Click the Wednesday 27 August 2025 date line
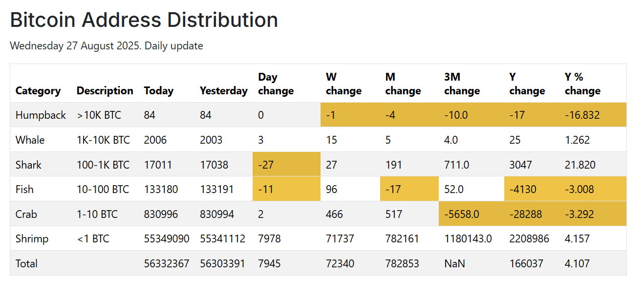Screen dimensions: 644x302 [106, 46]
